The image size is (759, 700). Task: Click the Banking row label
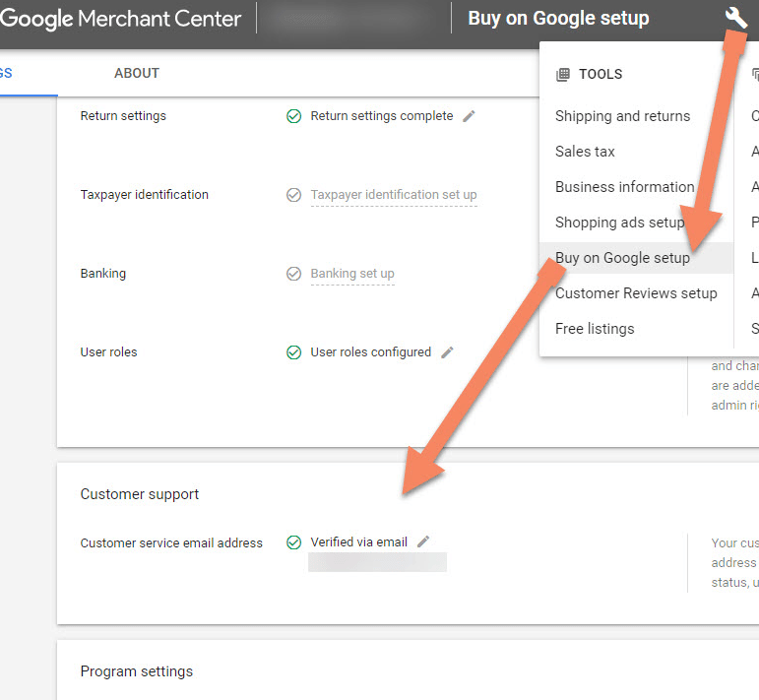coord(103,274)
